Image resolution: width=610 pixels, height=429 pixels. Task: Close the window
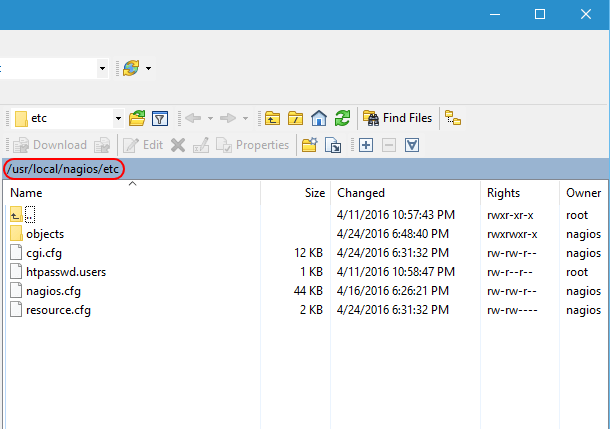pyautogui.click(x=586, y=14)
